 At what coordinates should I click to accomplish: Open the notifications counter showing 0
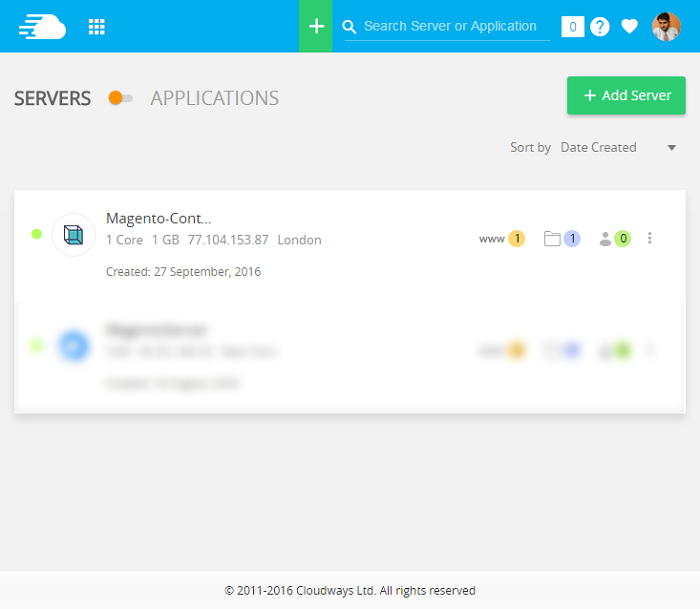click(573, 27)
